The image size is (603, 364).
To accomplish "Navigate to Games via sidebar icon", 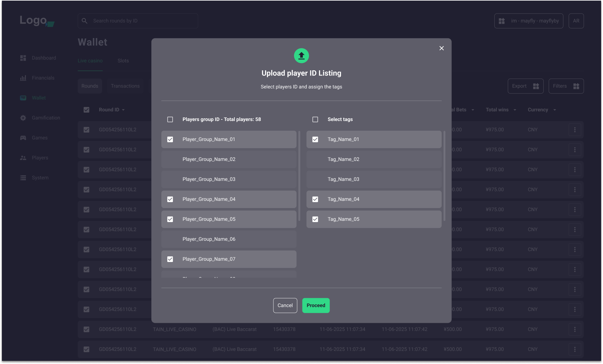I will [x=23, y=138].
